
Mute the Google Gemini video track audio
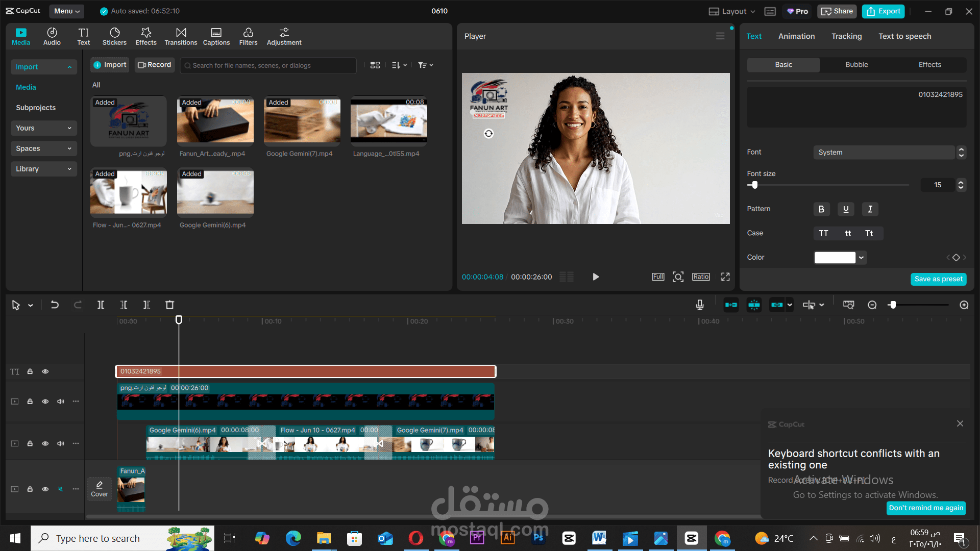coord(61,444)
